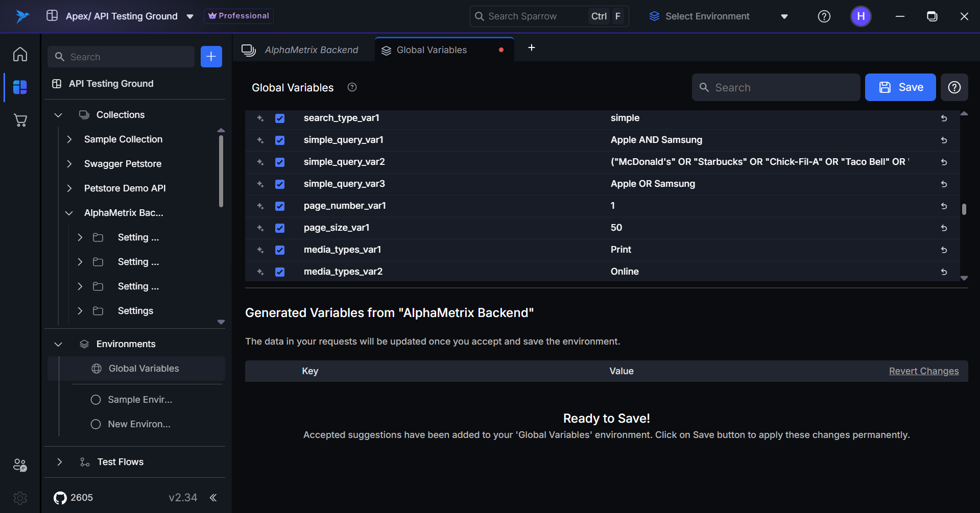Click the variables table scrollbar thumb

click(964, 209)
